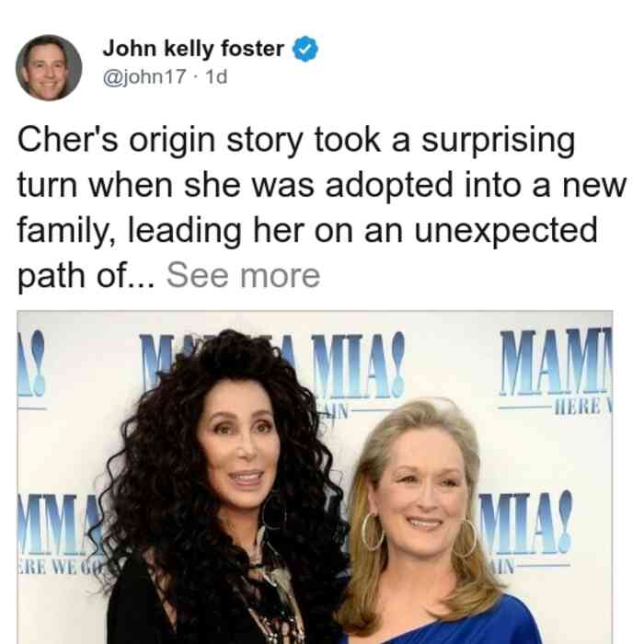Image resolution: width=644 pixels, height=644 pixels.
Task: Open the post via 1d timestamp
Action: click(216, 76)
